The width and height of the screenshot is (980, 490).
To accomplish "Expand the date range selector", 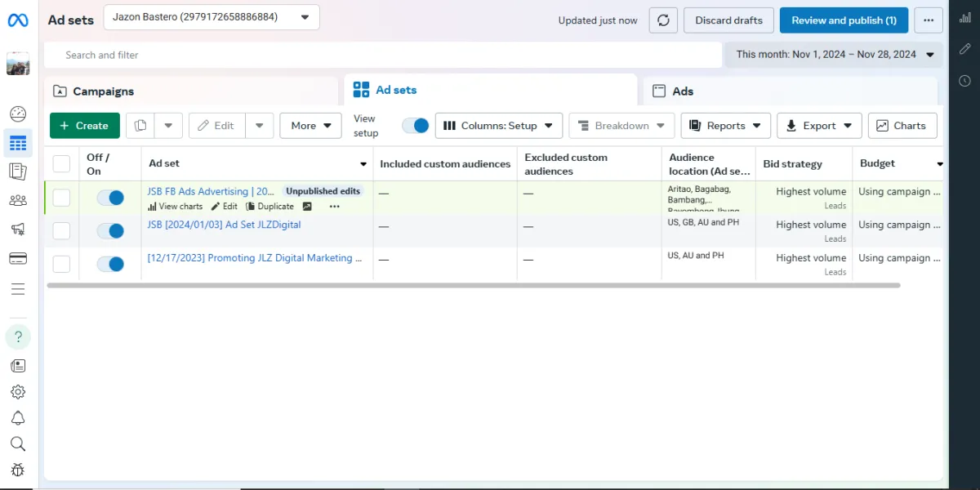I will (x=834, y=55).
